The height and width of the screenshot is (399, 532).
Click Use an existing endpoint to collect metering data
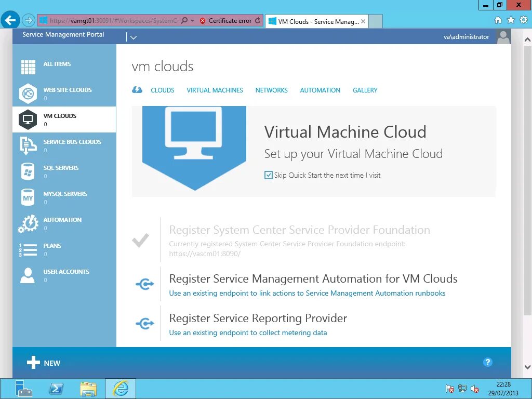248,332
